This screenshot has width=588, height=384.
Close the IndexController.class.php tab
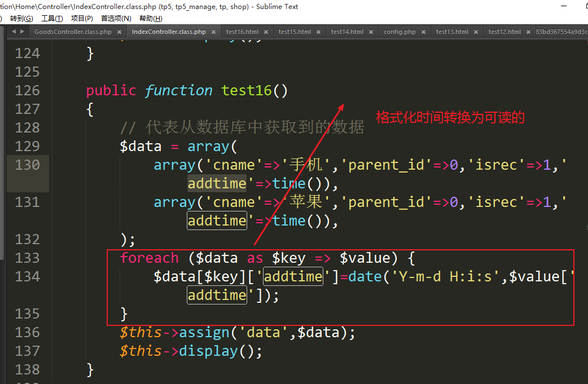click(214, 32)
